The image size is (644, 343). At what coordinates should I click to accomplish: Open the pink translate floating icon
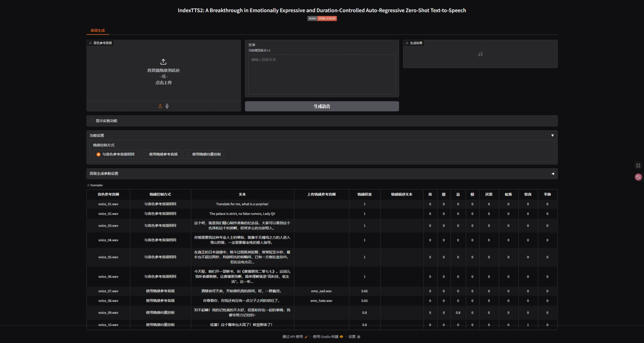(638, 177)
